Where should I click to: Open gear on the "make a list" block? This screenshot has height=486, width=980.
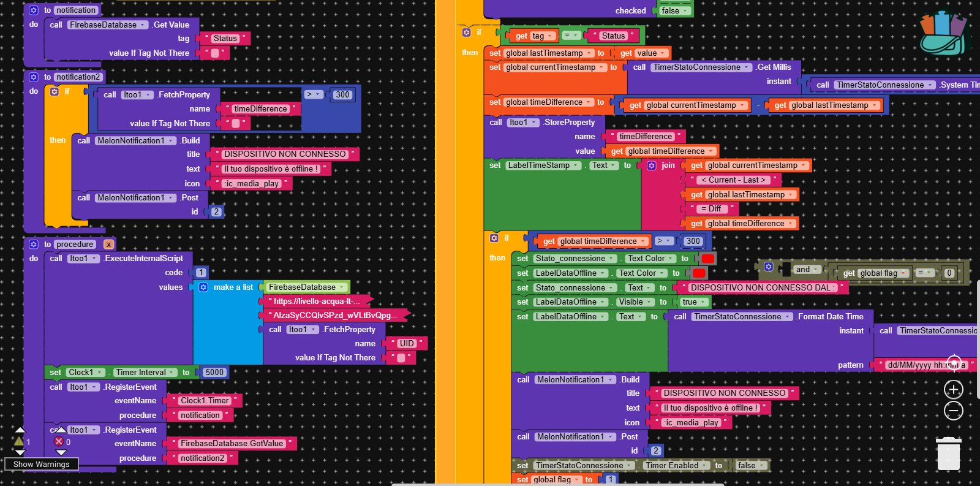[x=203, y=287]
